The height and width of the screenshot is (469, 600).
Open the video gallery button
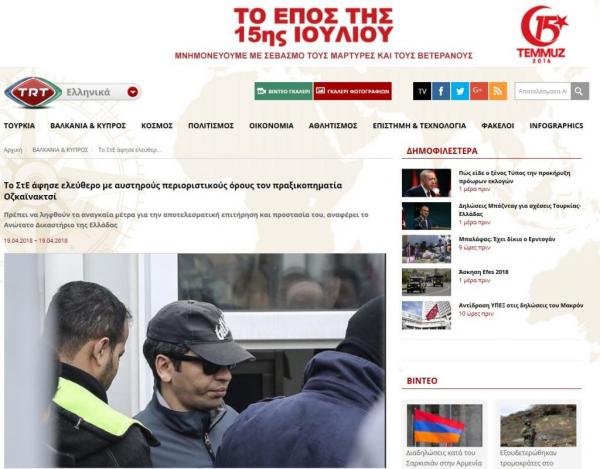284,91
